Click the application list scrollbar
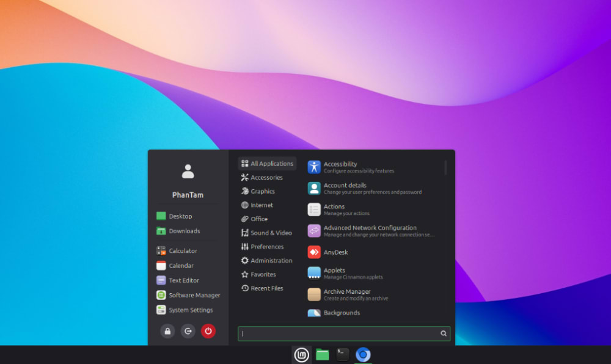This screenshot has width=611, height=364. (445, 168)
